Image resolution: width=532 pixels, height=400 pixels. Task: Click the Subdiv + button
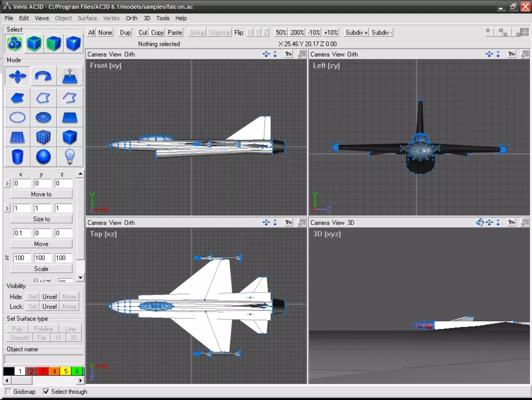coord(356,32)
